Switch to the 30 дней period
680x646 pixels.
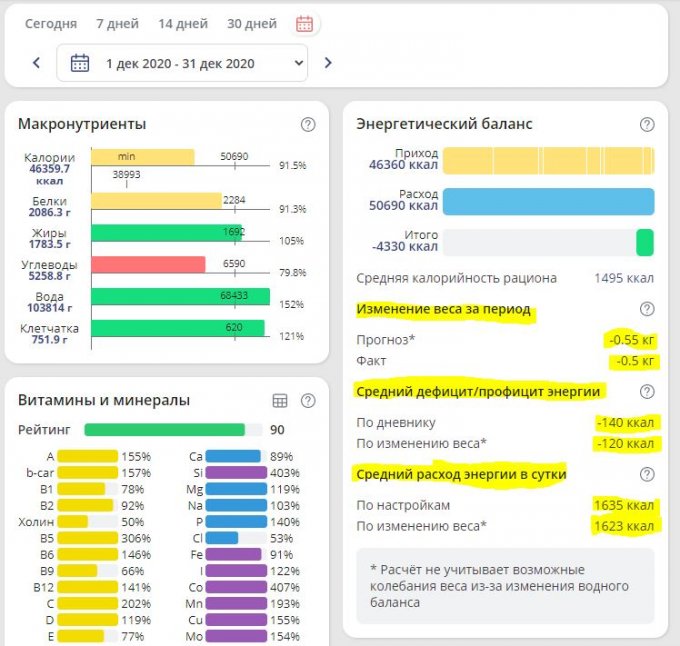pos(252,24)
